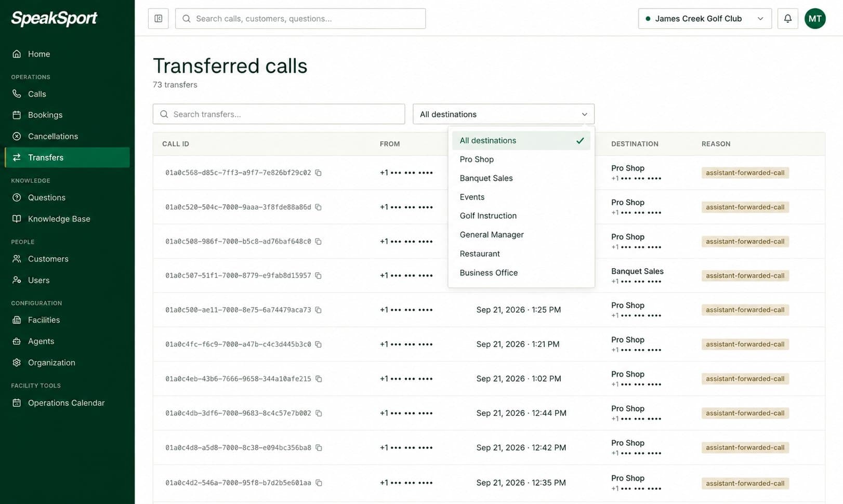843x504 pixels.
Task: Open Agents configuration
Action: [x=67, y=341]
